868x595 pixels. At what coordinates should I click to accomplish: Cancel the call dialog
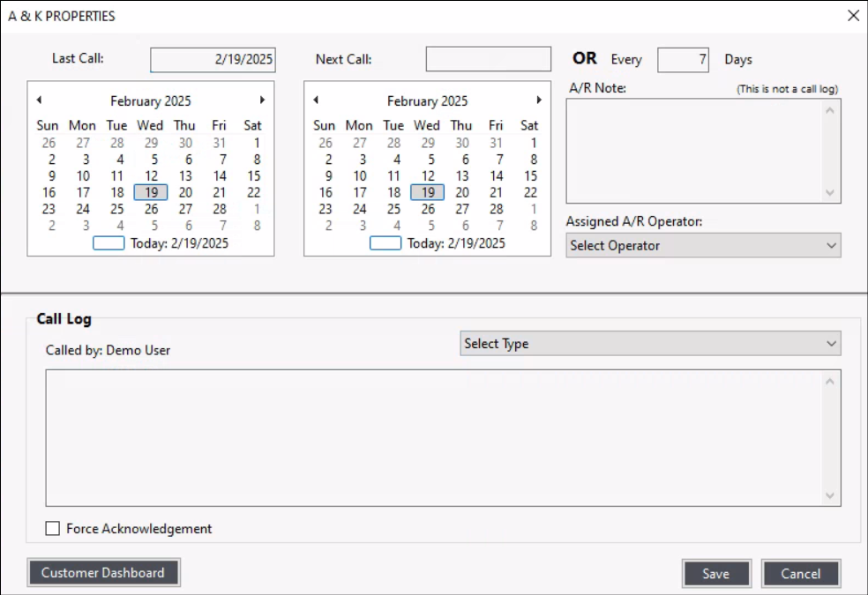click(x=800, y=574)
